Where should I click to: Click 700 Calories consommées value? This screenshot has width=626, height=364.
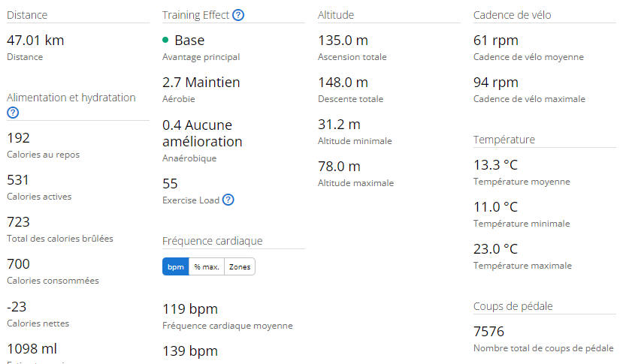(x=18, y=264)
